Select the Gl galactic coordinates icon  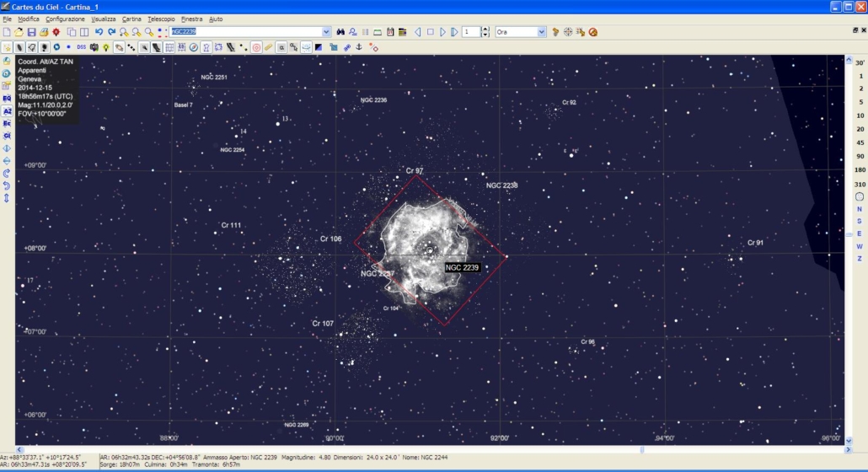pos(7,137)
